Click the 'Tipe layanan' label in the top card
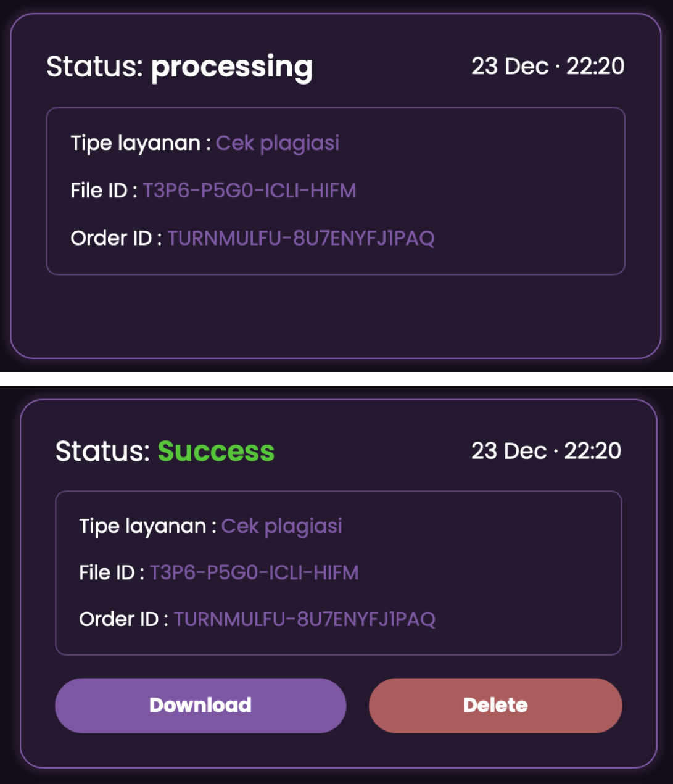 click(x=136, y=144)
